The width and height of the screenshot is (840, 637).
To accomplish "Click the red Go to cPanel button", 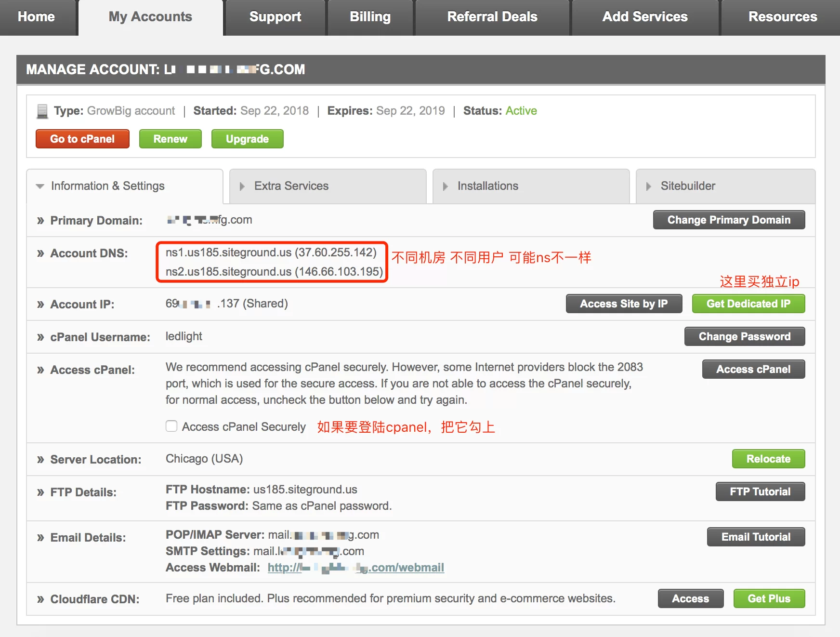I will pyautogui.click(x=82, y=139).
